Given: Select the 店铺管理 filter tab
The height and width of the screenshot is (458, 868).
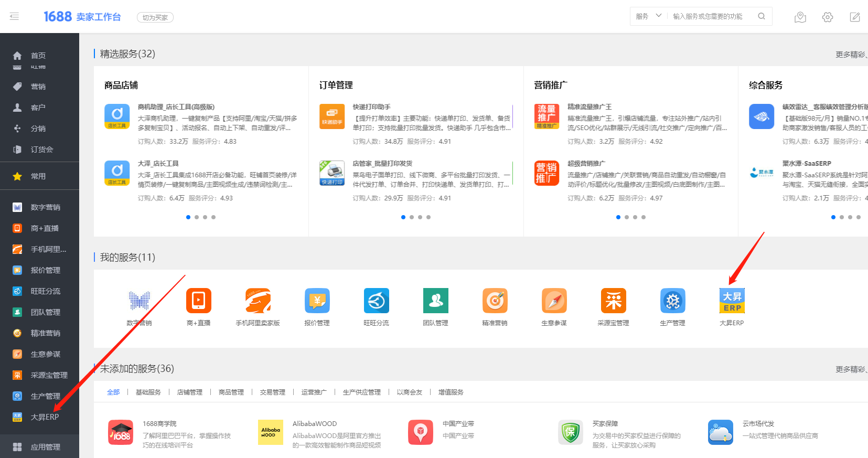Looking at the screenshot, I should point(190,392).
